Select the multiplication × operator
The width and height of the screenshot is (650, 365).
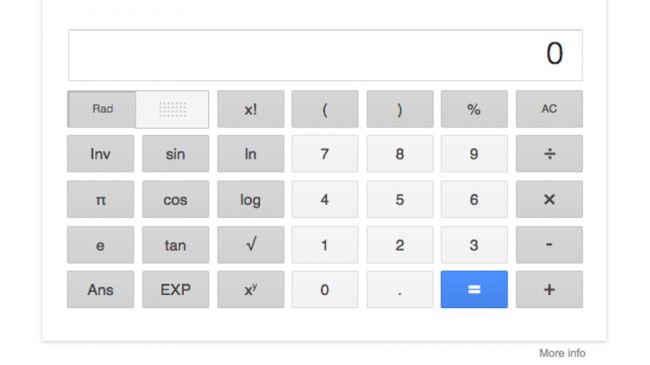click(x=549, y=200)
